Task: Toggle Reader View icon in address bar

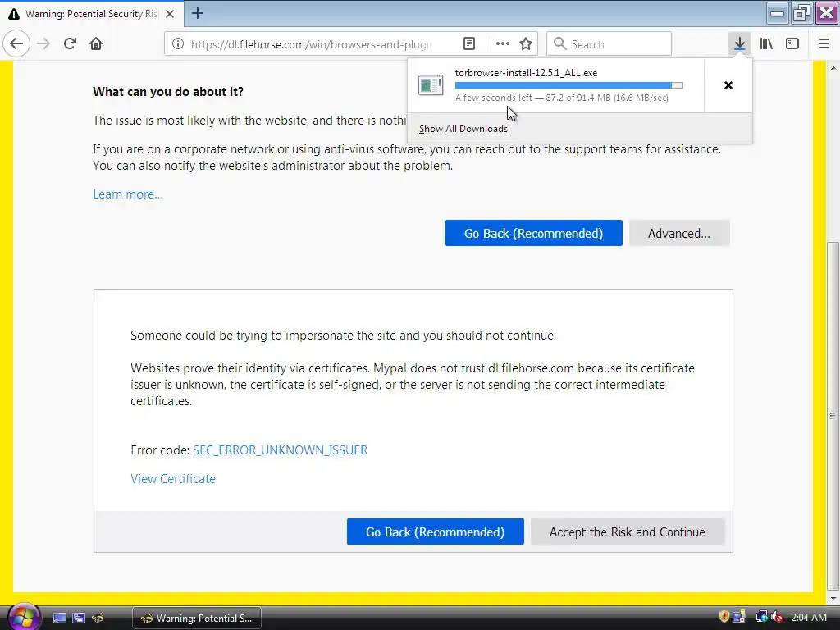Action: coord(468,44)
